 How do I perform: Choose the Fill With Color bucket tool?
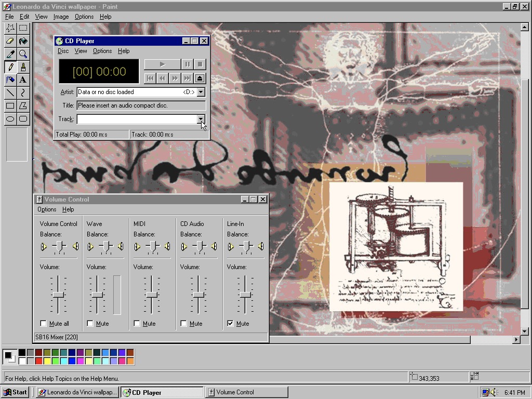point(23,41)
